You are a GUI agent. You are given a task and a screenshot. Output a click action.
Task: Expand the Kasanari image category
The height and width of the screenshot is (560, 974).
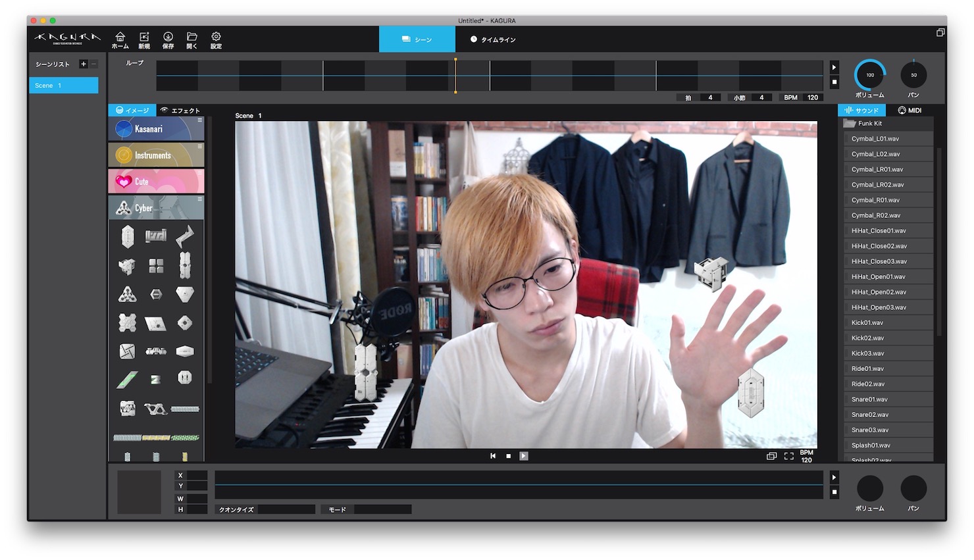(x=156, y=129)
